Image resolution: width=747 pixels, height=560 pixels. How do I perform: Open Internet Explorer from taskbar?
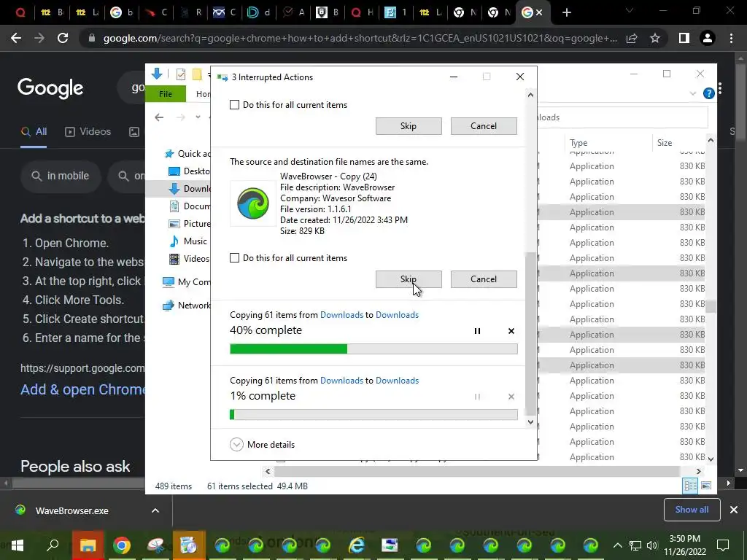click(356, 545)
